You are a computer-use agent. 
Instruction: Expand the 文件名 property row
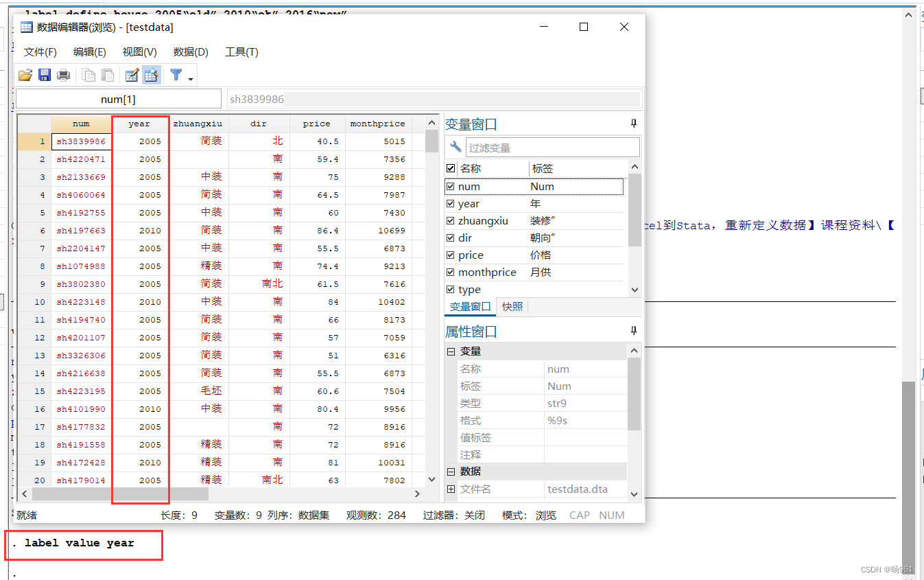coord(451,489)
